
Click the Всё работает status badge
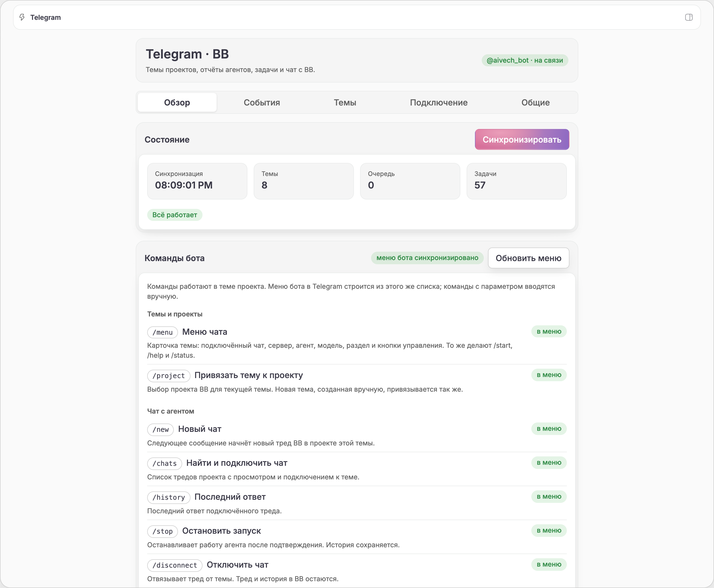pyautogui.click(x=175, y=215)
